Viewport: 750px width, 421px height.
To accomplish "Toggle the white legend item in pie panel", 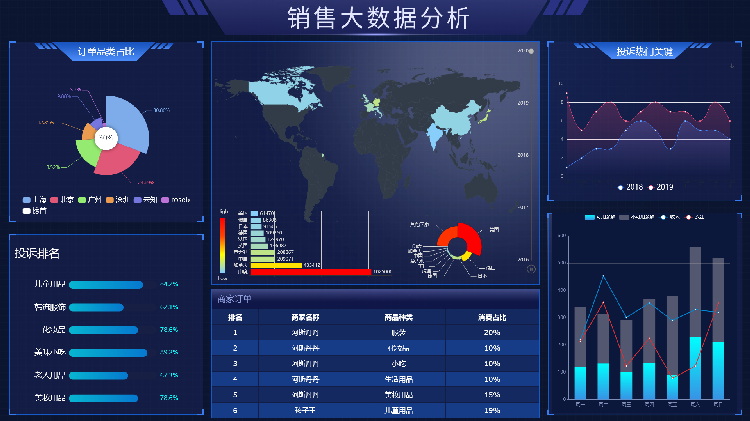I will 34,210.
